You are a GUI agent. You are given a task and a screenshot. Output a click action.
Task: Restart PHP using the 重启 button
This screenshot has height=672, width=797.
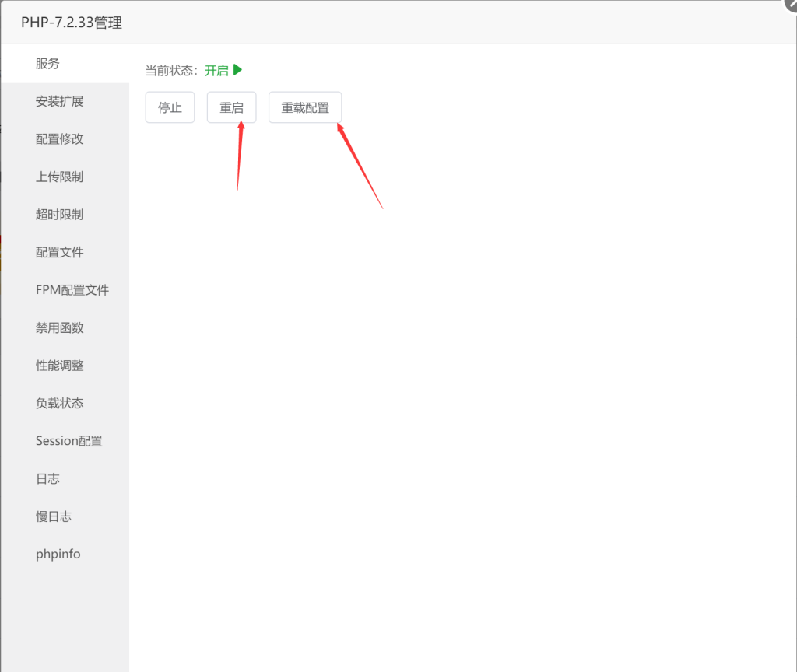tap(231, 107)
